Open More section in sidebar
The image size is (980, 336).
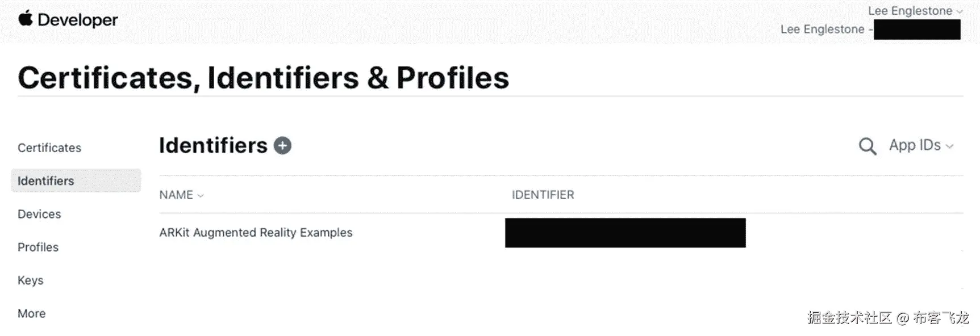tap(32, 314)
